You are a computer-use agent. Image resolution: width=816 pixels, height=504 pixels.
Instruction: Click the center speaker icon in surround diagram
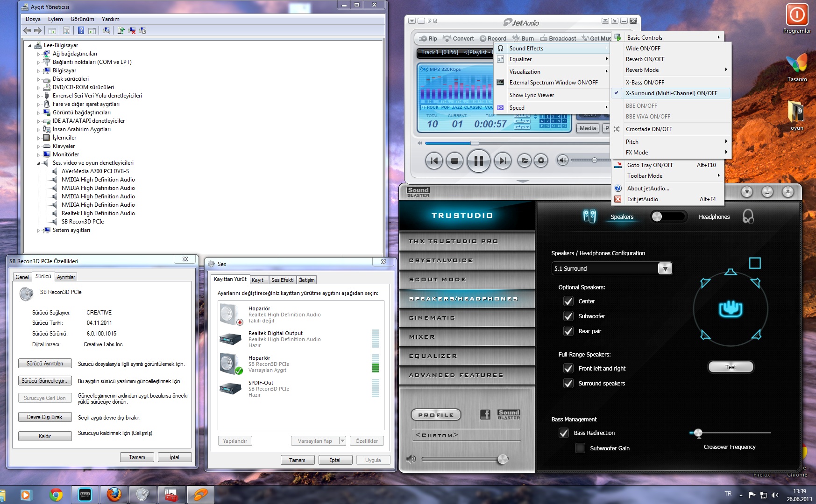point(731,272)
